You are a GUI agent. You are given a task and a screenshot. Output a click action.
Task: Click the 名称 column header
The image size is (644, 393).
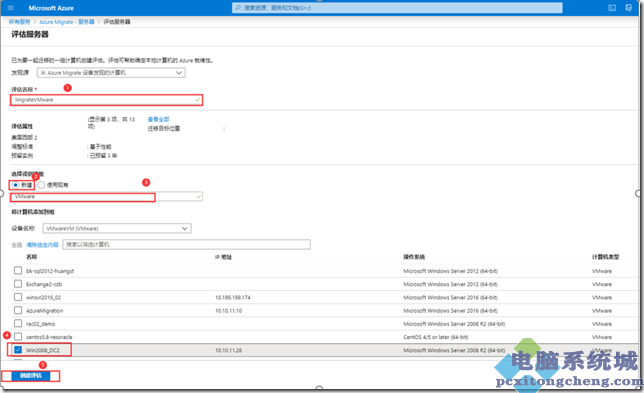coord(32,257)
